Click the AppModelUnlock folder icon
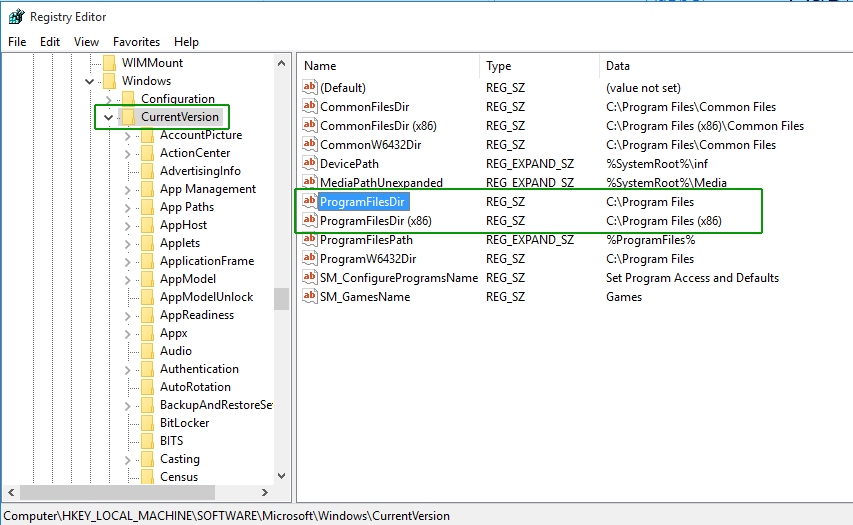 147,297
